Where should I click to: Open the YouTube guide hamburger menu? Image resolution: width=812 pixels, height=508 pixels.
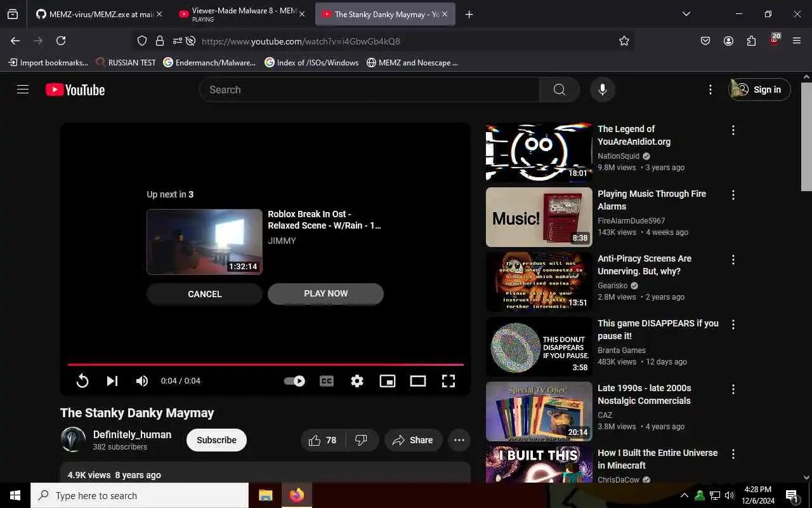point(23,90)
